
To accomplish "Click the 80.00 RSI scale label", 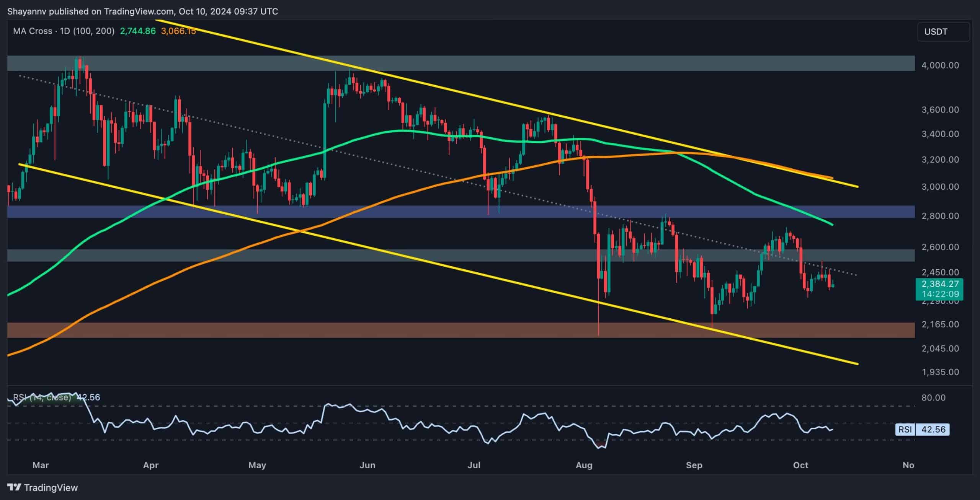I will pyautogui.click(x=933, y=397).
